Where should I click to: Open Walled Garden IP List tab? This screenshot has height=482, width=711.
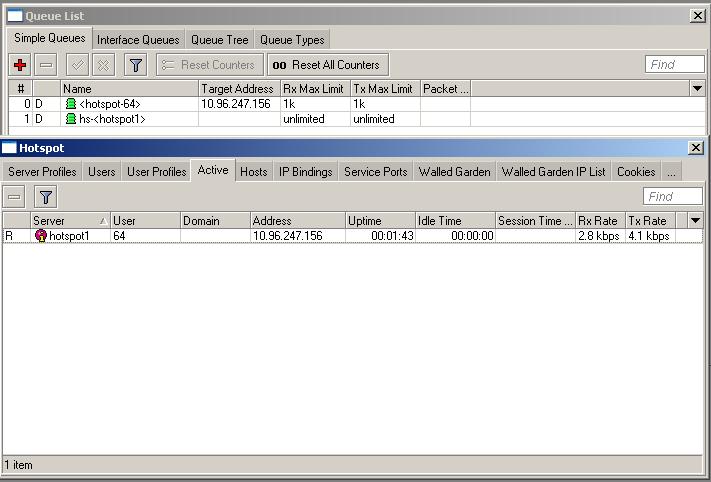[553, 172]
